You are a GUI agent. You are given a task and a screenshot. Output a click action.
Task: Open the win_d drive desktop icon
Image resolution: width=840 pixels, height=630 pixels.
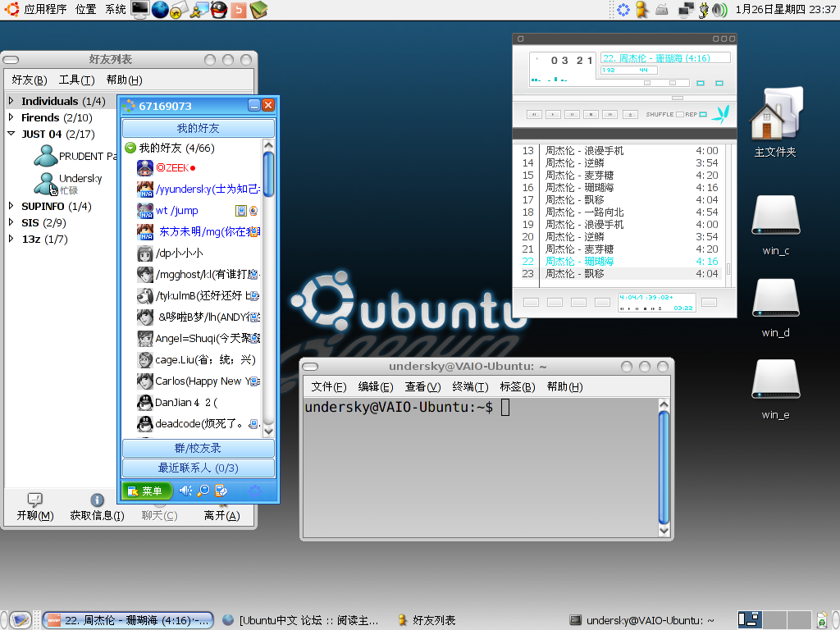pos(776,308)
